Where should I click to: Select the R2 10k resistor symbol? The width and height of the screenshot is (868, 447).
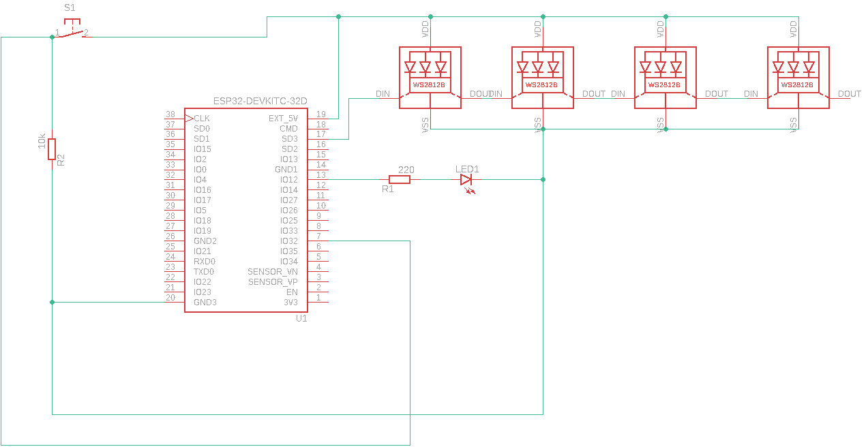pos(52,149)
